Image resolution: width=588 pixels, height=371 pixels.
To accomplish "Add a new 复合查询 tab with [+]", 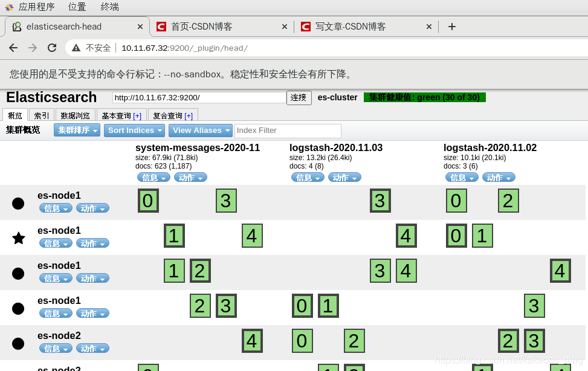I will click(x=189, y=116).
